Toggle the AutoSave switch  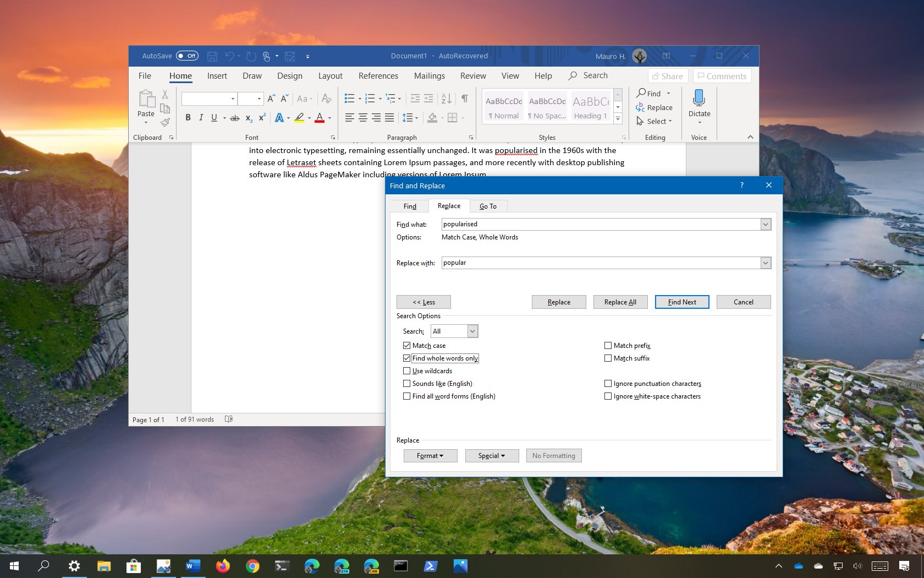(187, 56)
